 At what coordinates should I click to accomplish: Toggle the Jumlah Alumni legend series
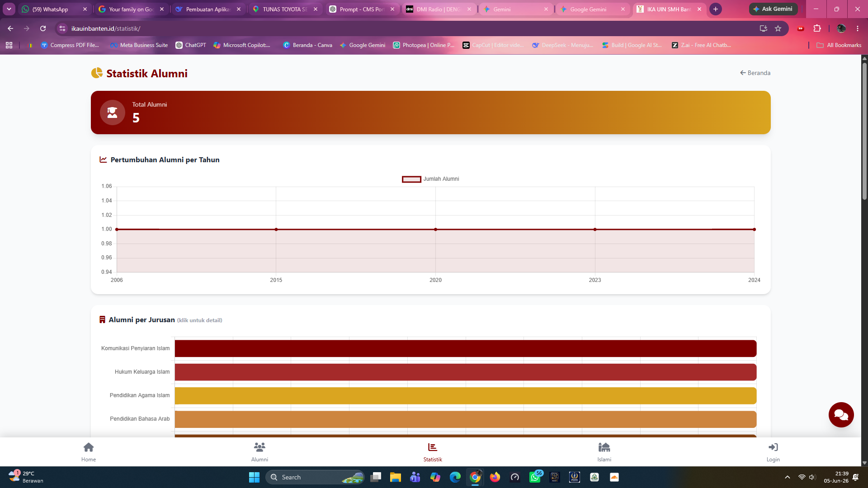click(x=430, y=179)
